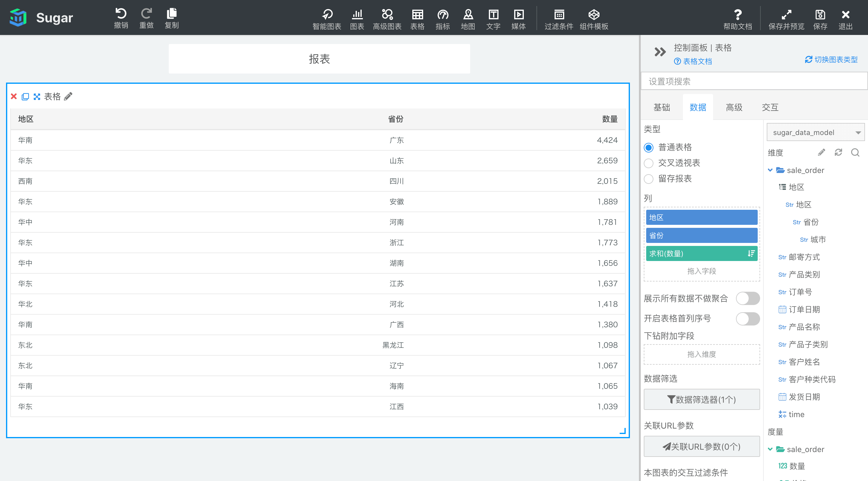The image size is (868, 481).
Task: Open the 智能图表 smart chart tool
Action: coord(327,19)
